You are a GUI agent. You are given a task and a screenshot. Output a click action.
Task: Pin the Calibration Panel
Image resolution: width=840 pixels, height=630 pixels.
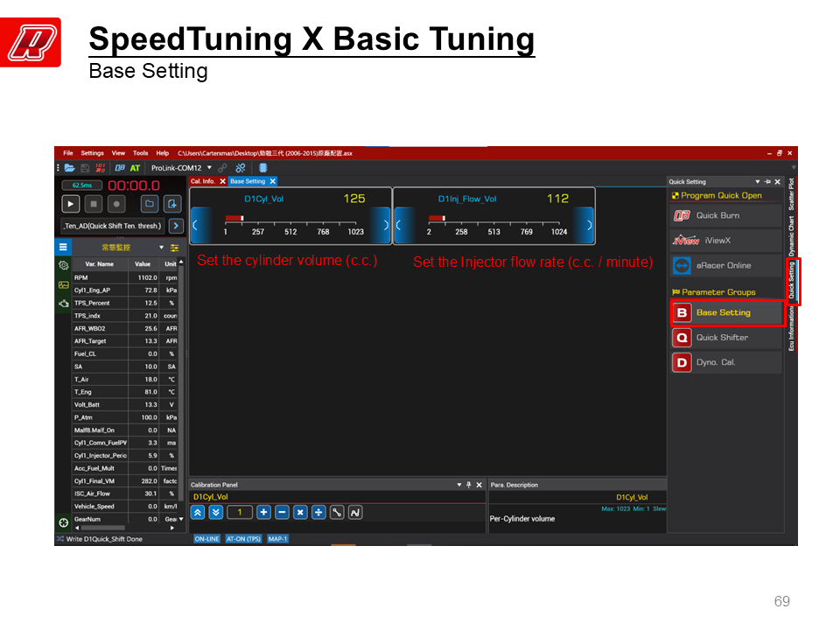point(469,485)
